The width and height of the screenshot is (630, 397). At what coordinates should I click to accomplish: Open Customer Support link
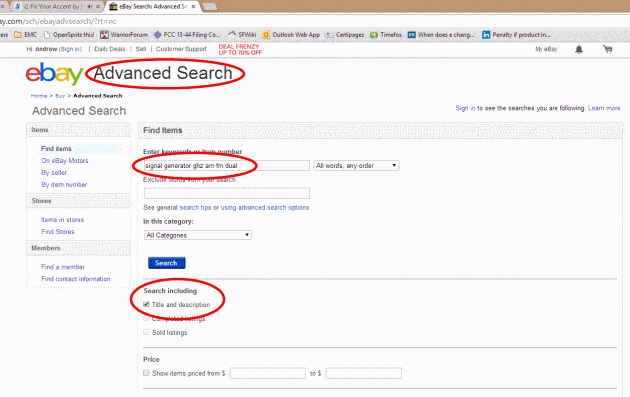pyautogui.click(x=181, y=49)
